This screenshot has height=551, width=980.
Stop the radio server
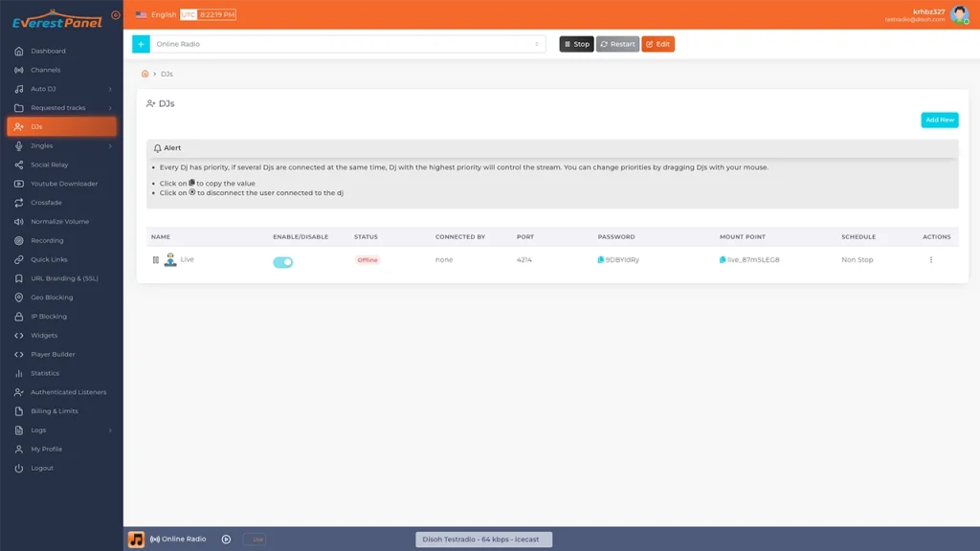click(x=576, y=44)
